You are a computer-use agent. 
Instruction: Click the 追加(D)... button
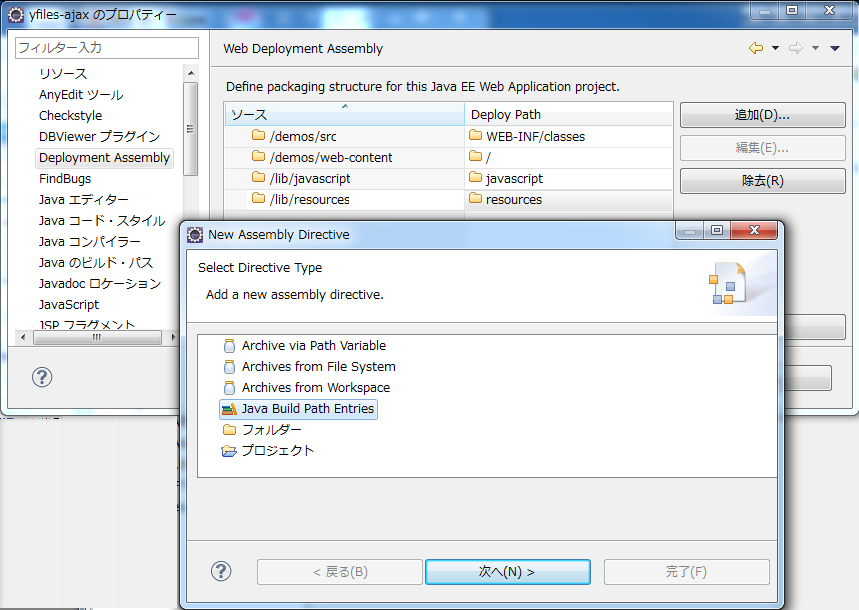pyautogui.click(x=762, y=115)
